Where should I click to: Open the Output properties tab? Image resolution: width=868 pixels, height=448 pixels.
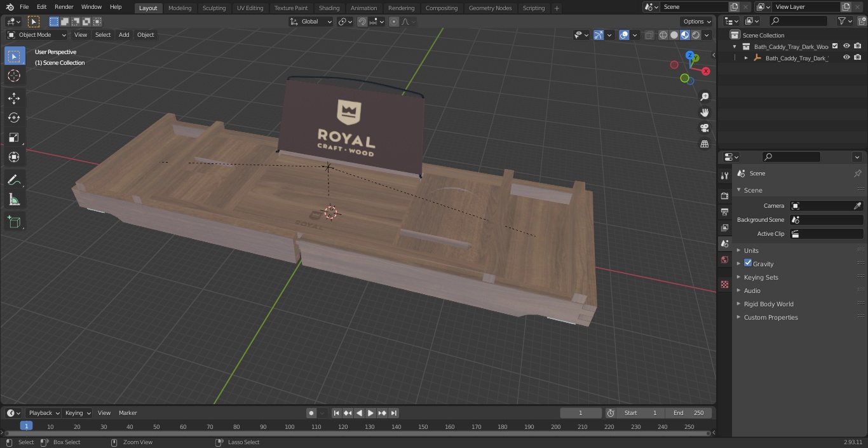point(724,212)
